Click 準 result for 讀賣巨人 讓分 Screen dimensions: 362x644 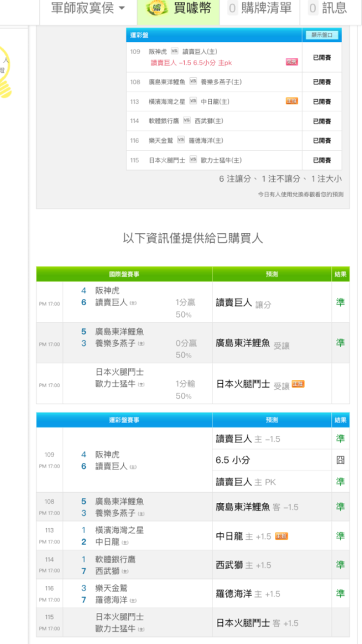click(340, 302)
